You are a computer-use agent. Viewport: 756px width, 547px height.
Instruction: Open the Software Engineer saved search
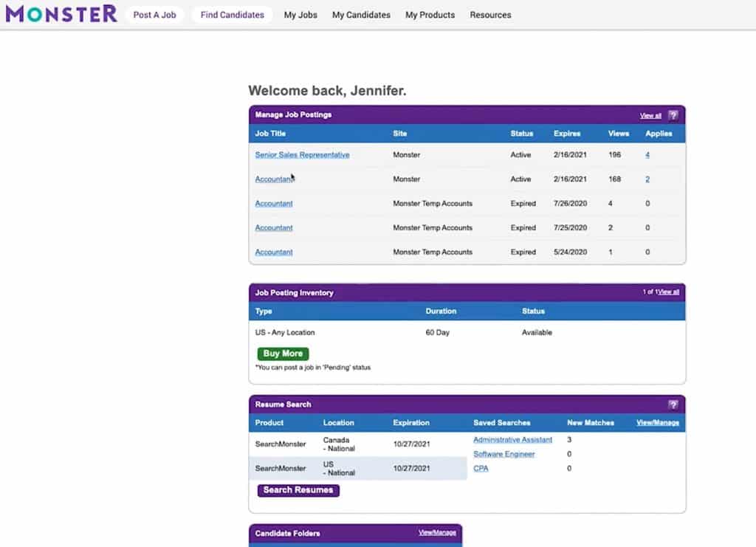[x=504, y=454]
